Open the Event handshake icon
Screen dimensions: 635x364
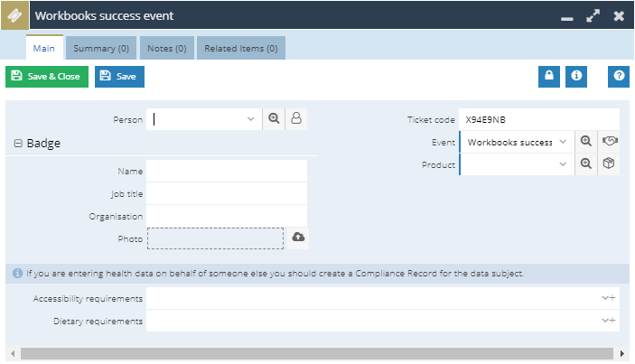609,142
